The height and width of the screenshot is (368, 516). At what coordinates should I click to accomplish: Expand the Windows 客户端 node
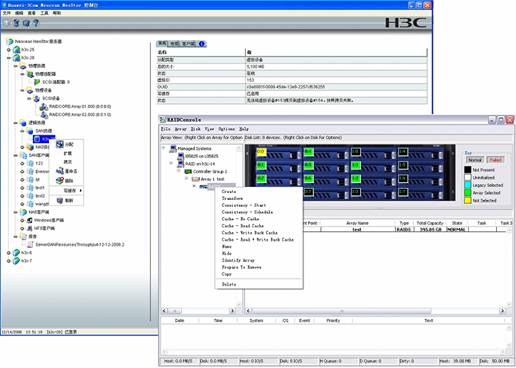coord(22,220)
